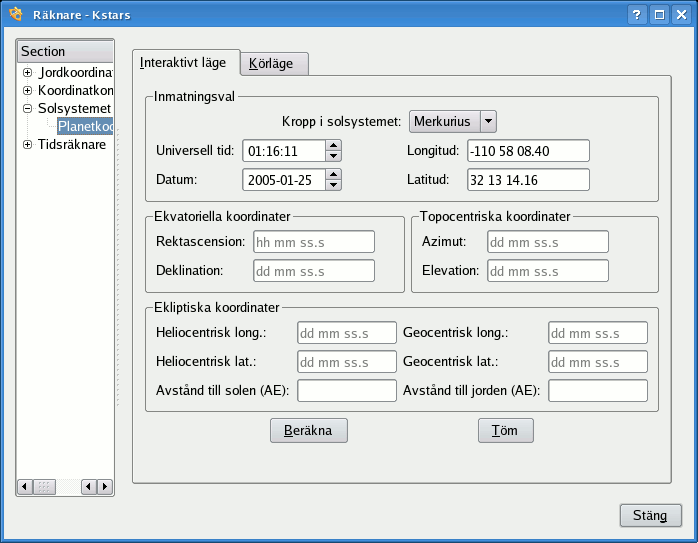698x543 pixels.
Task: Click the right scroll arrow in the section panel
Action: (105, 486)
